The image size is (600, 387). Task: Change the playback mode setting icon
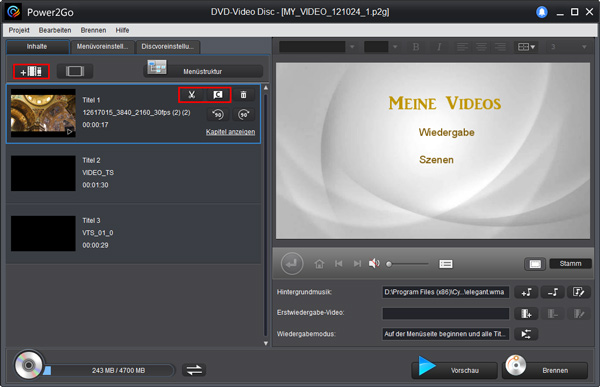click(x=526, y=334)
